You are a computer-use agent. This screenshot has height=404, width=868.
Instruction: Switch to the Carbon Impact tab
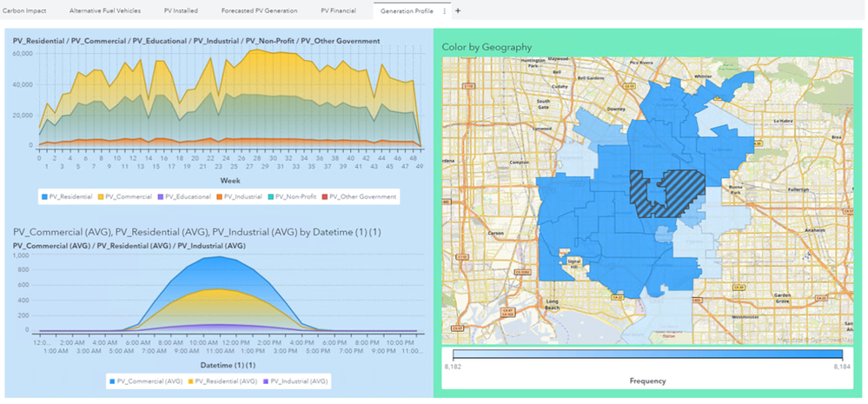(24, 10)
